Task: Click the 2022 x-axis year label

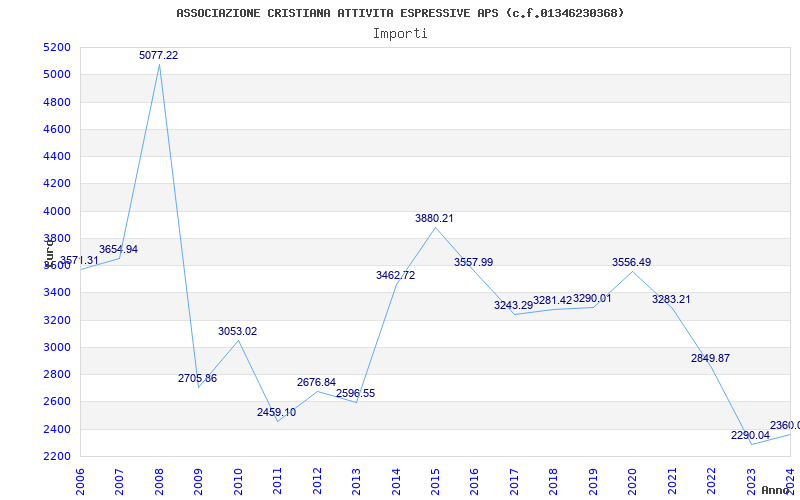Action: point(711,481)
